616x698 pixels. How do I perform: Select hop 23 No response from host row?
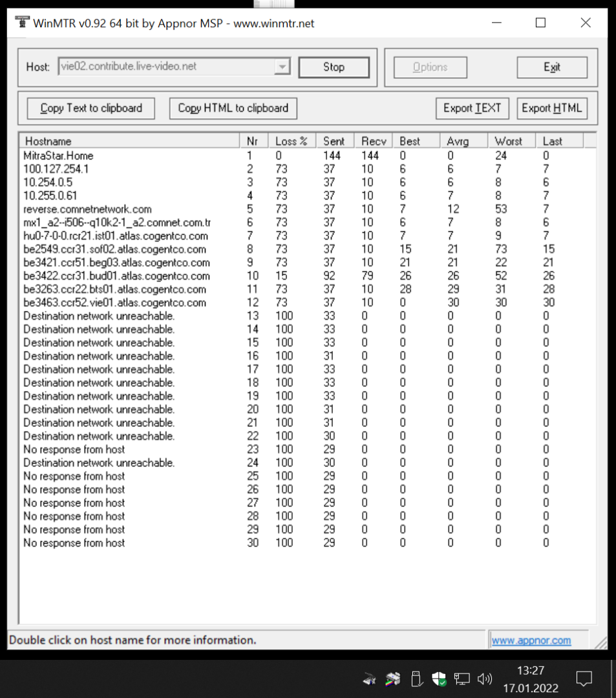(x=307, y=449)
